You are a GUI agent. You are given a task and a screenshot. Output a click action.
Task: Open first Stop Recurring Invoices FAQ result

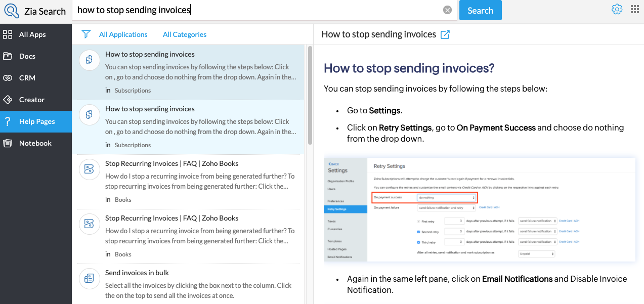tap(188, 182)
